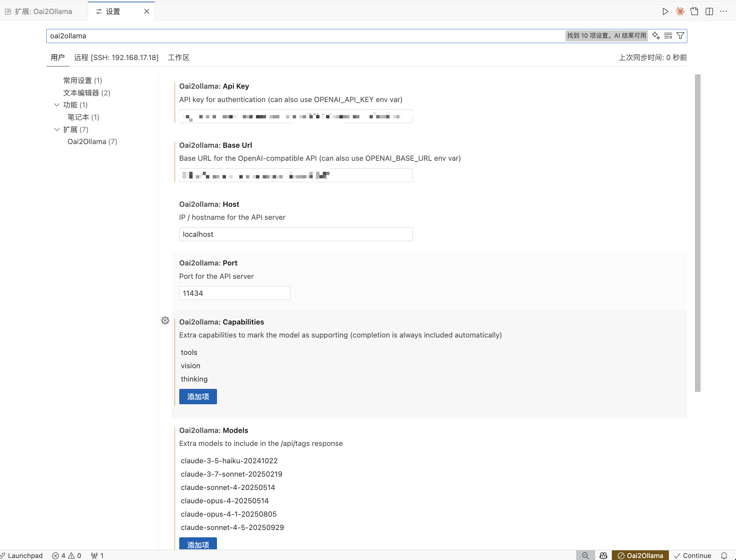Switch to the 远程 SSH settings tab
736x560 pixels.
tap(116, 58)
